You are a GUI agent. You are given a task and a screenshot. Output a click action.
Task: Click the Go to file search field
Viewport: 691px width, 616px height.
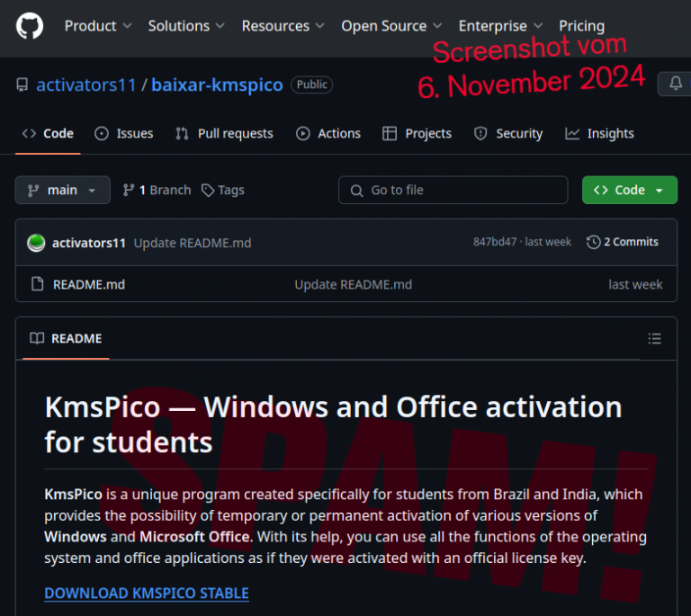[x=453, y=190]
